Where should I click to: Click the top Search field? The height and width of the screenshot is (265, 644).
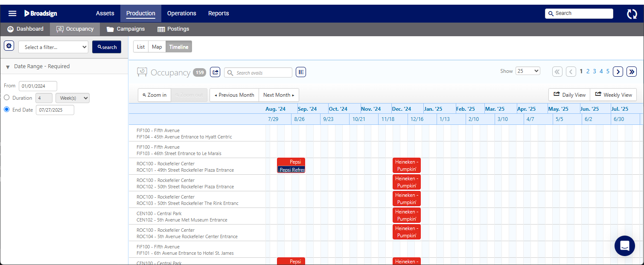point(579,14)
